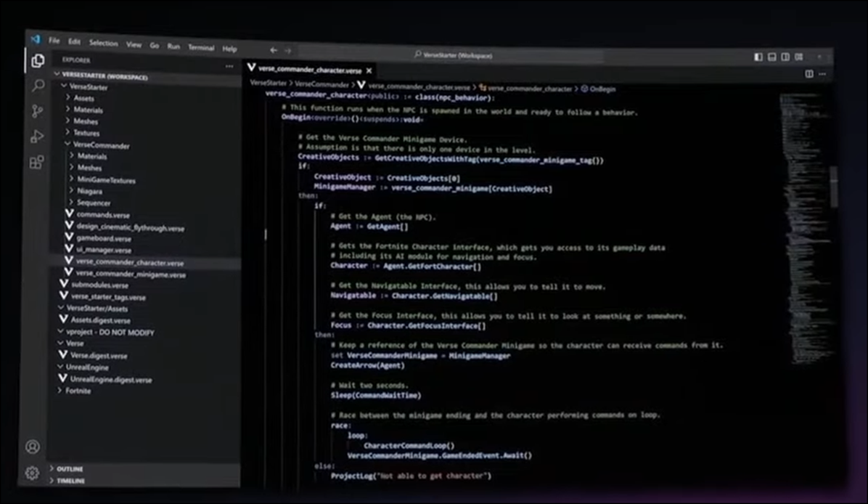
Task: Open the customize layout icon
Action: 799,57
